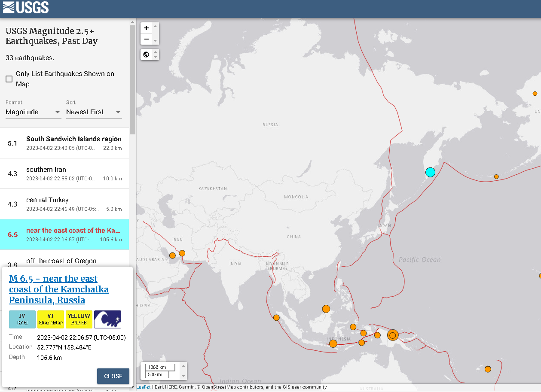Click the USGS Magnitude 2.5+ Earthquakes heading

point(52,36)
